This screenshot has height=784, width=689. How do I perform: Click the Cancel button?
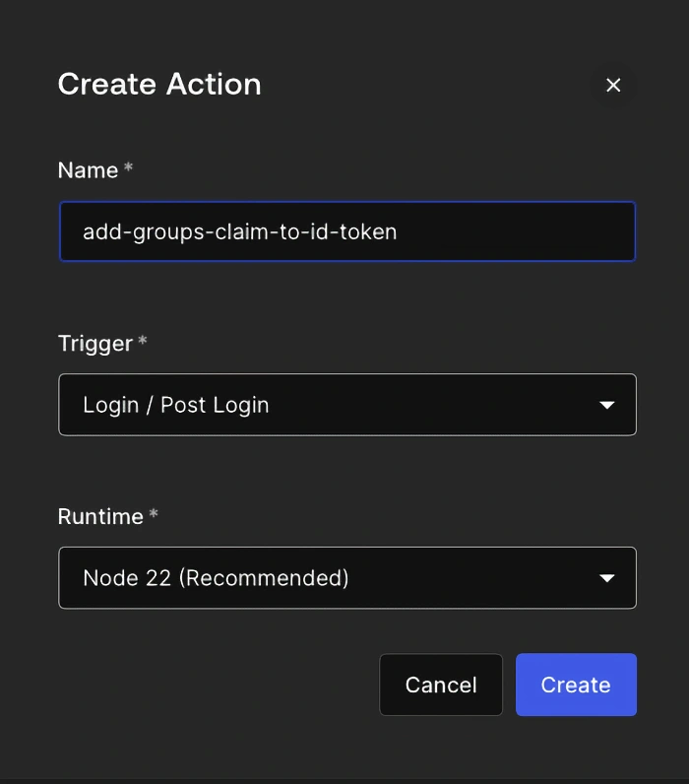[441, 685]
